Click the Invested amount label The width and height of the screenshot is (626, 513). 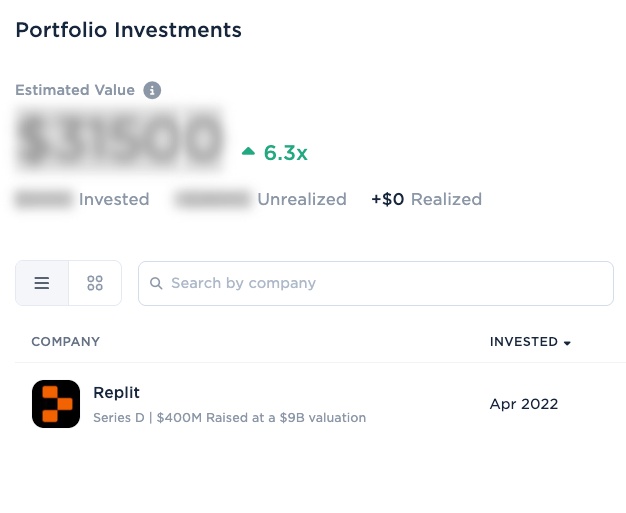point(114,199)
